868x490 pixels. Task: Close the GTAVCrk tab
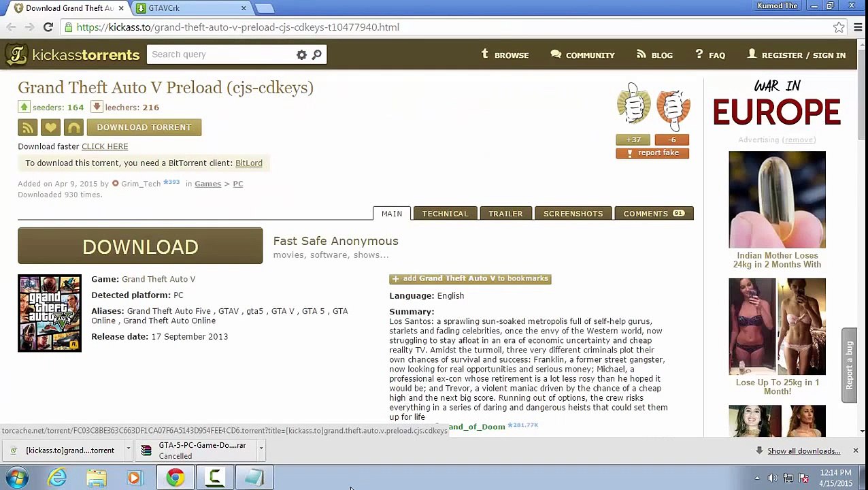[x=244, y=8]
